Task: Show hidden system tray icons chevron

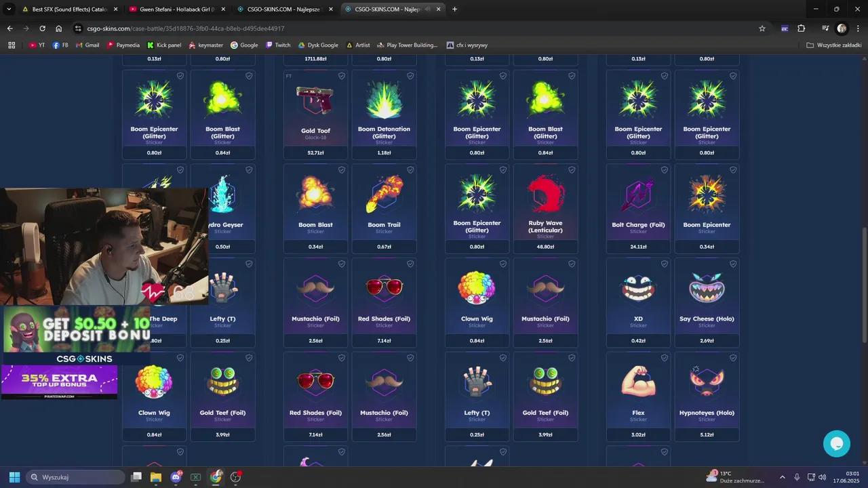Action: (x=782, y=477)
